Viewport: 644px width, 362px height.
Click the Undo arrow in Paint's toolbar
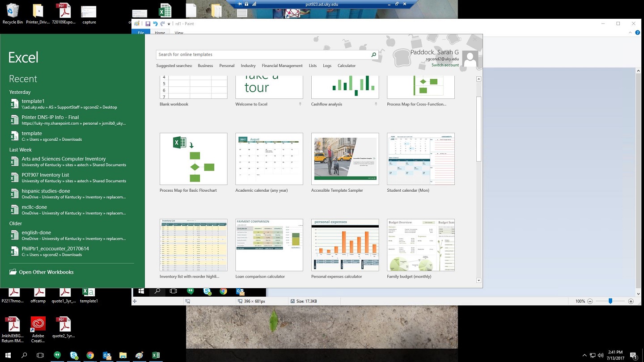pyautogui.click(x=155, y=24)
